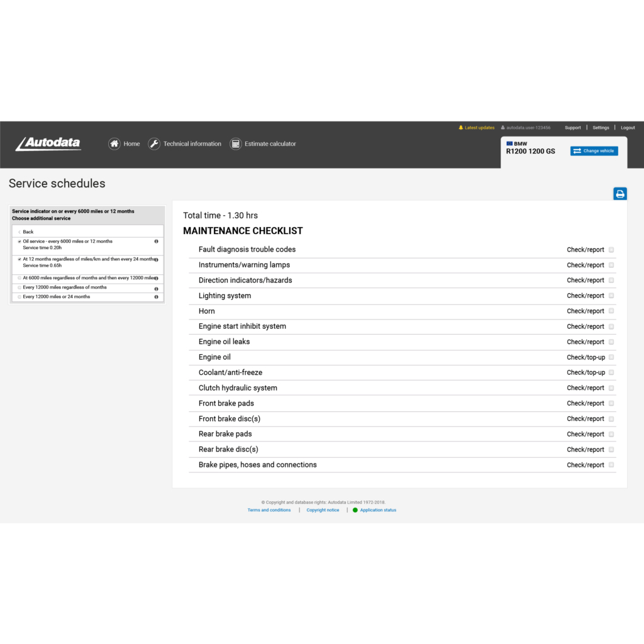Click the Application status indicator link

pyautogui.click(x=377, y=510)
